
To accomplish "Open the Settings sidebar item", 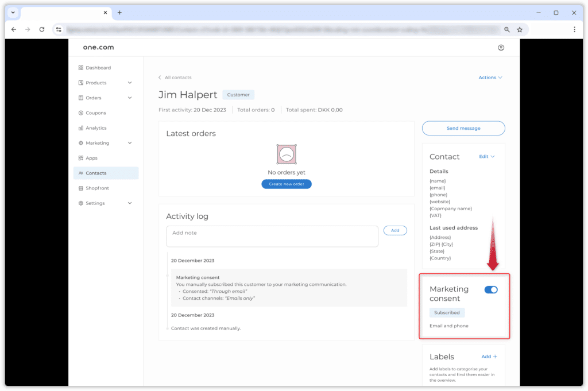I will click(x=95, y=203).
